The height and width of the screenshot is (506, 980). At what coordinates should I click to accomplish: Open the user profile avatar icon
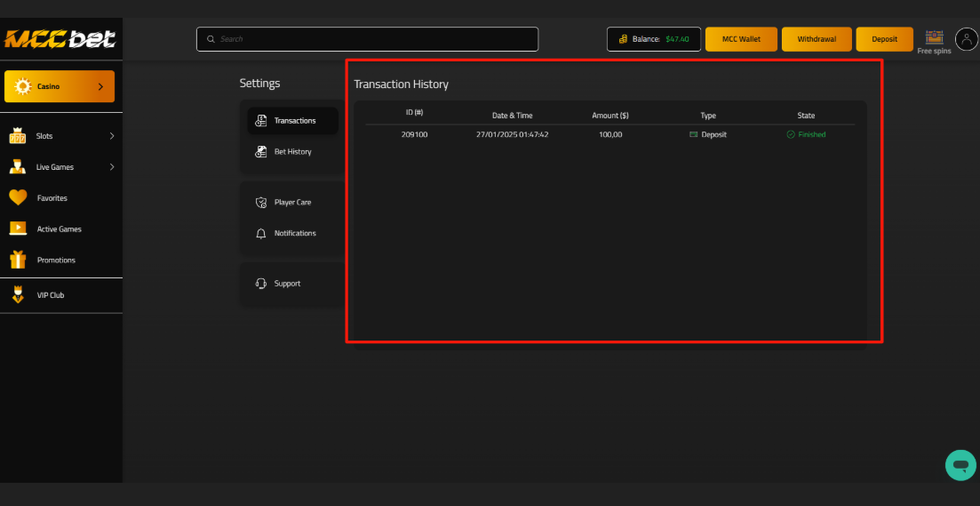966,39
